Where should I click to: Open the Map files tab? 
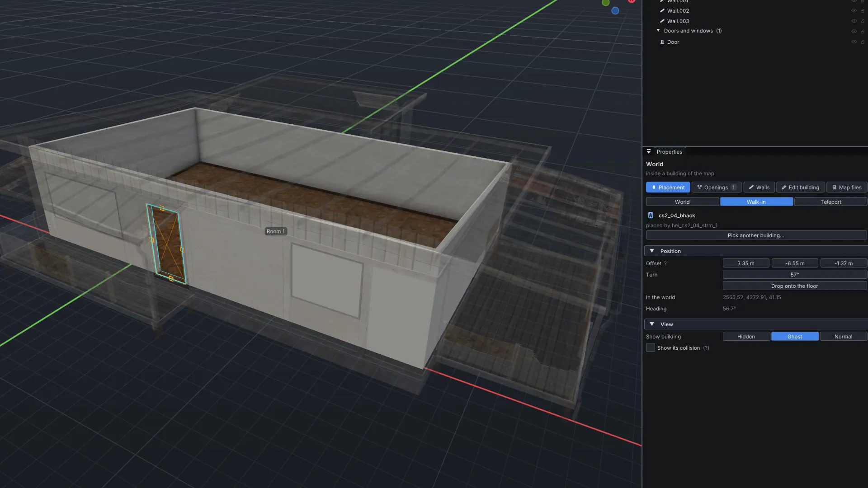pos(847,188)
